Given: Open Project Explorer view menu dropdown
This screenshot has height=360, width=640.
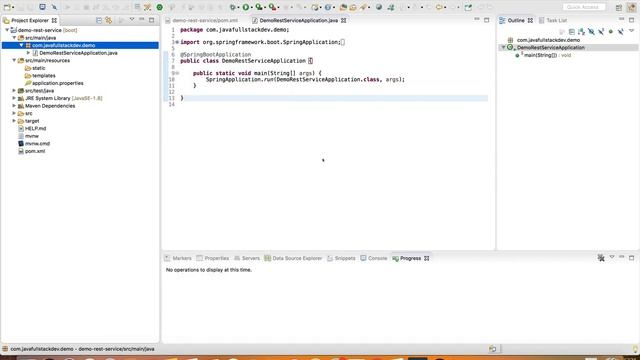Looking at the screenshot, I should pyautogui.click(x=132, y=20).
